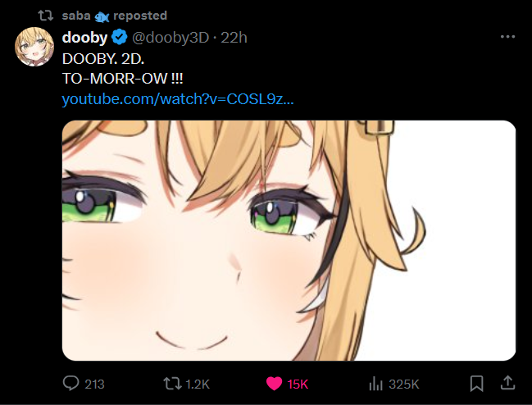The width and height of the screenshot is (532, 405).
Task: Unlike the post with pink heart
Action: 274,384
